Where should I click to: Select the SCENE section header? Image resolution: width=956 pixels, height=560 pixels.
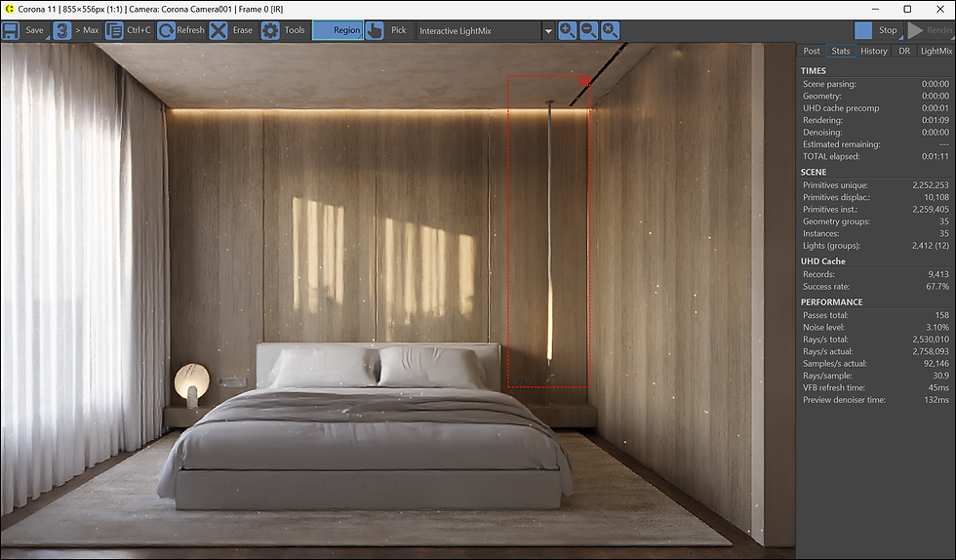(x=814, y=172)
